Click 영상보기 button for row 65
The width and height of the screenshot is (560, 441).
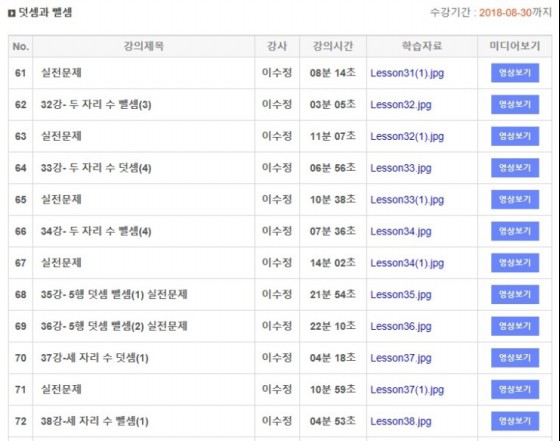515,199
